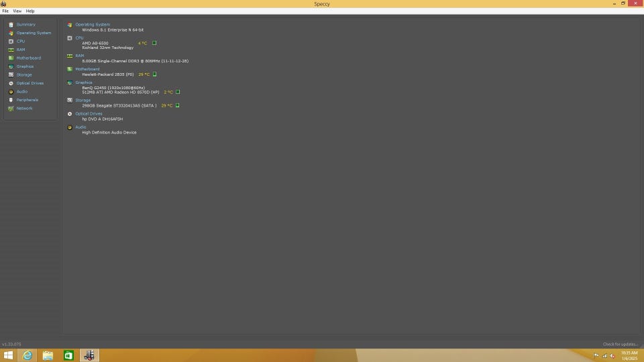644x362 pixels.
Task: Click the Windows flag icon beside sidebar Operating System
Action: [11, 33]
